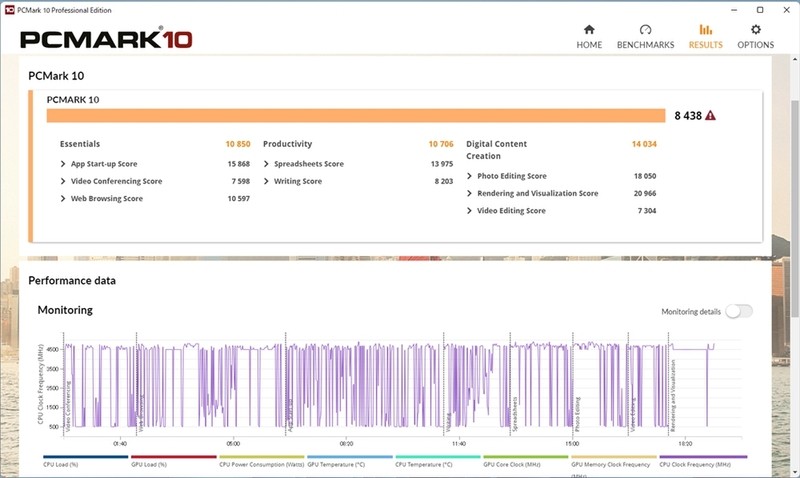Click the CPU Load (%) legend item
The height and width of the screenshot is (478, 800).
[86, 461]
